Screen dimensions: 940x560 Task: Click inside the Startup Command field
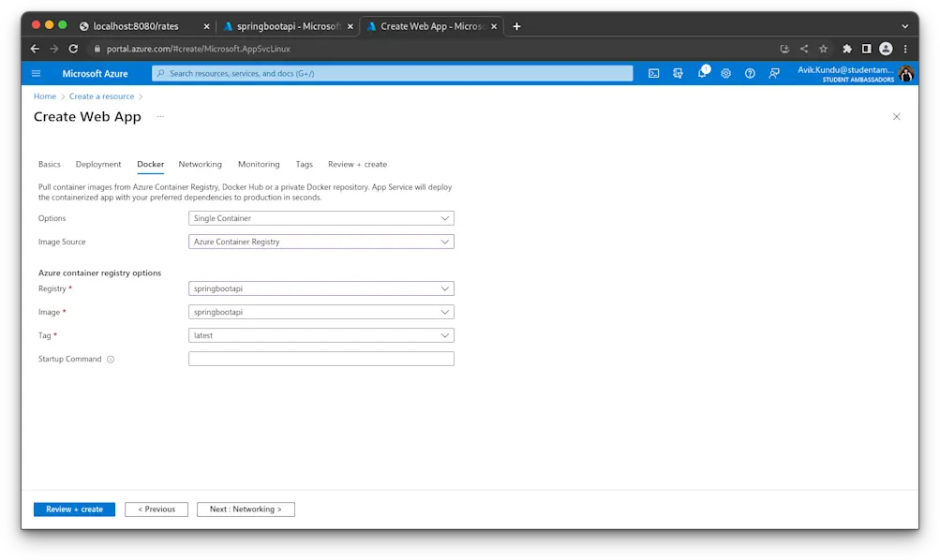coord(321,358)
